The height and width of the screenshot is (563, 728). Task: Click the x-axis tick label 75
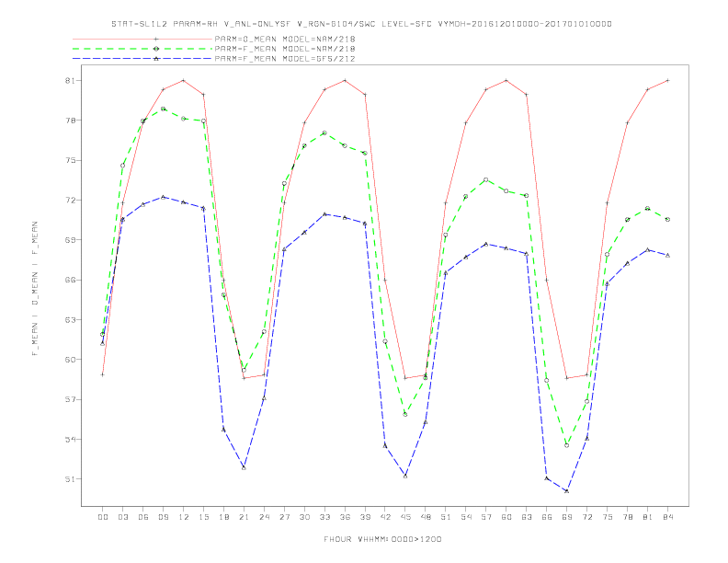coord(608,517)
